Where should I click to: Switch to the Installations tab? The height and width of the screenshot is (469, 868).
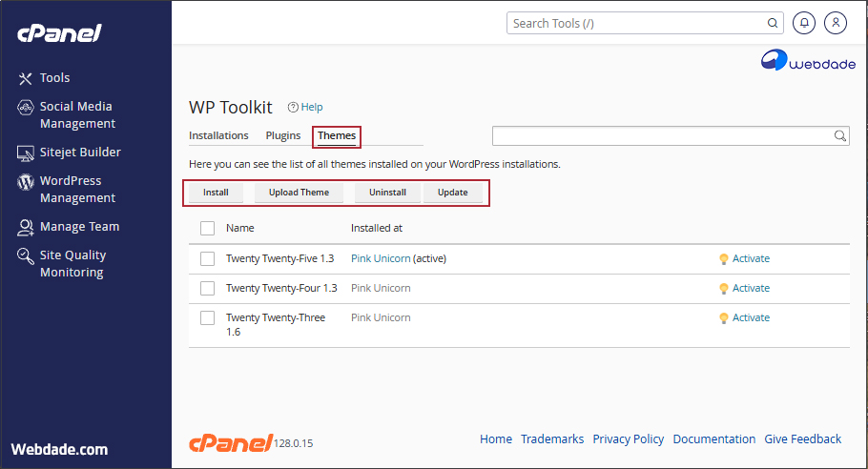[x=218, y=136]
